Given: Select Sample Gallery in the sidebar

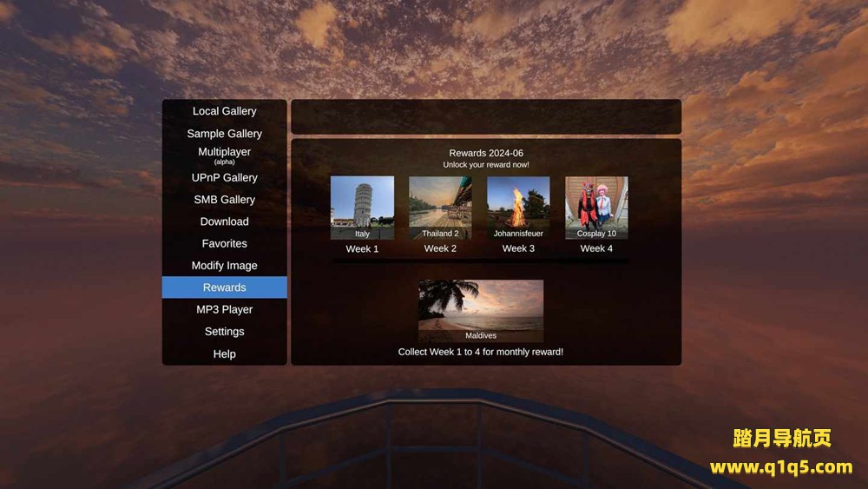Looking at the screenshot, I should click(x=224, y=134).
